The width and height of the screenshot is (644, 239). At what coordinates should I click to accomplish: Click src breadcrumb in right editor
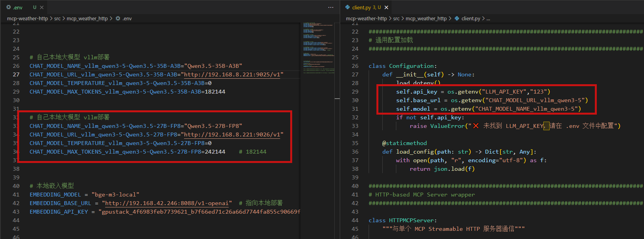396,18
